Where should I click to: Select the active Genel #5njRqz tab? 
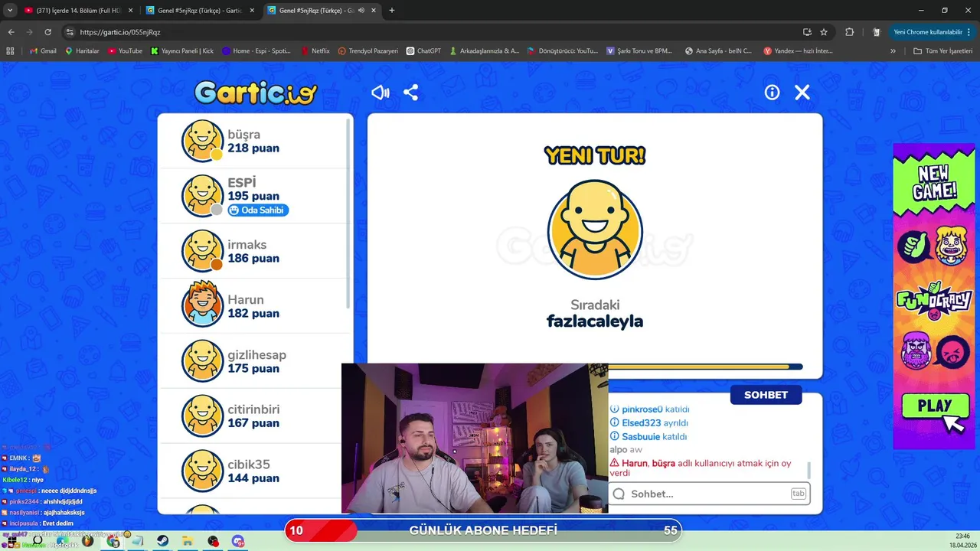pos(322,11)
